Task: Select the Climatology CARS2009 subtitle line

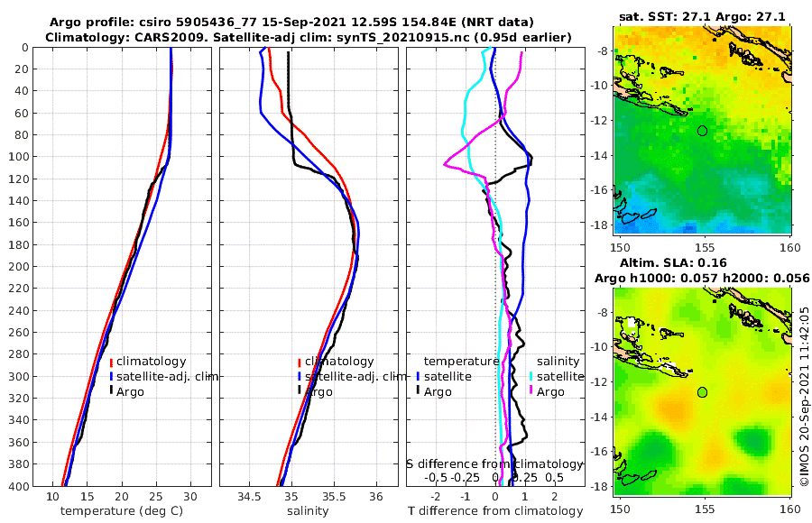Action: click(309, 37)
